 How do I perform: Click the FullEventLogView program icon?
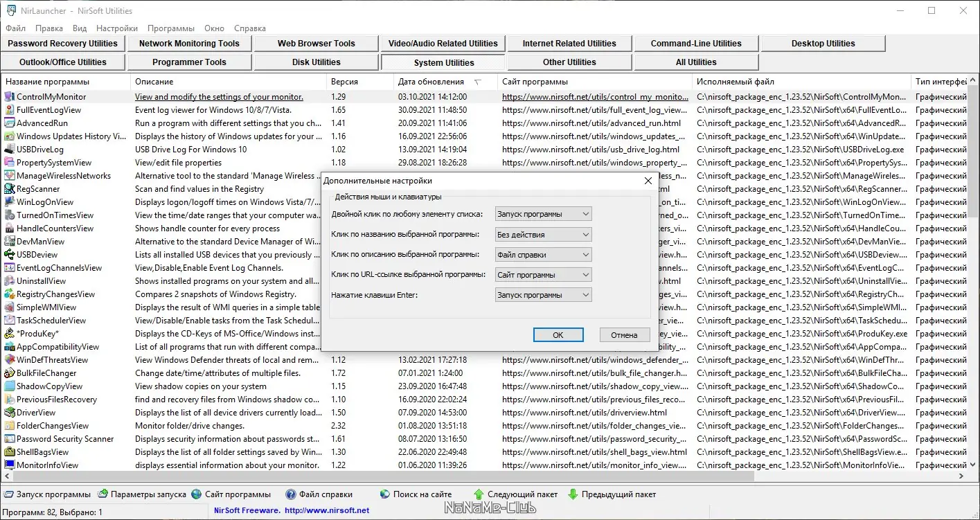(9, 110)
